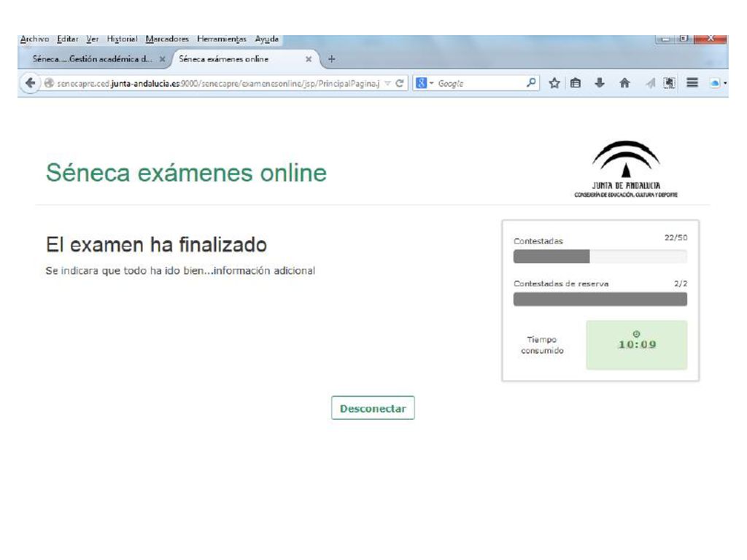The image size is (747, 560).
Task: Click the site identity globe icon
Action: click(x=49, y=83)
